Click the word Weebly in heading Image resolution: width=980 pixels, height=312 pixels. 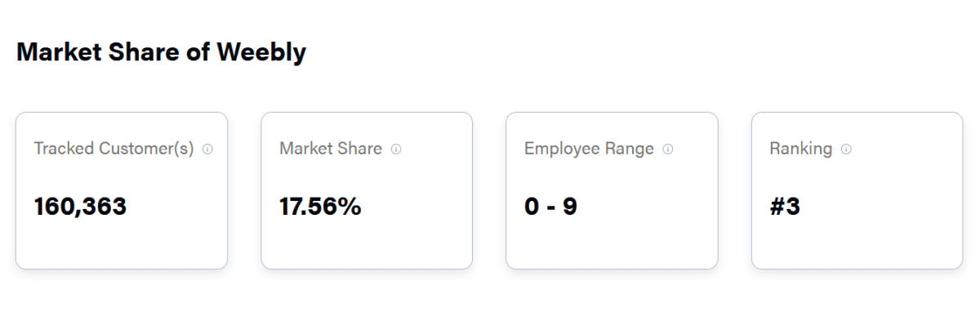[x=261, y=52]
